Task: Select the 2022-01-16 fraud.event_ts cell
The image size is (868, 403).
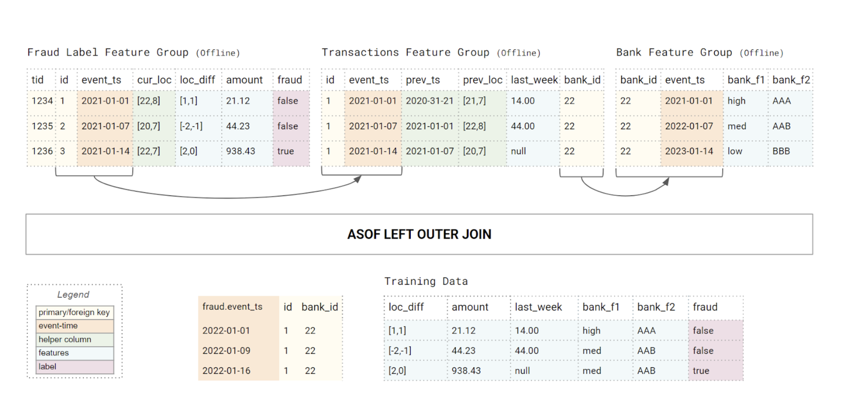Action: pos(226,371)
